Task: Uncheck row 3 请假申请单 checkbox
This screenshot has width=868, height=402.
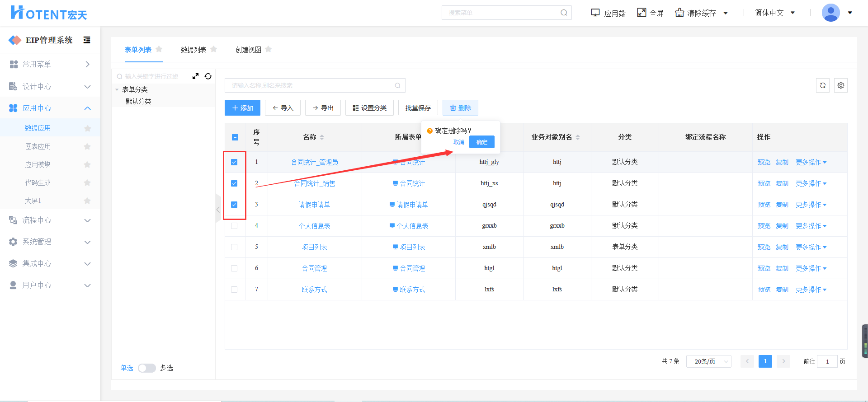Action: (x=234, y=205)
